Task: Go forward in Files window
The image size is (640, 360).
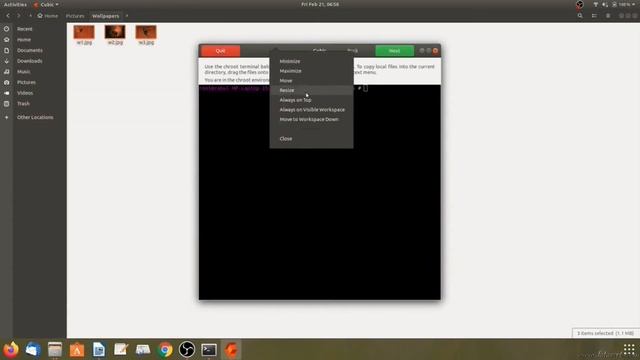Action: [x=18, y=16]
